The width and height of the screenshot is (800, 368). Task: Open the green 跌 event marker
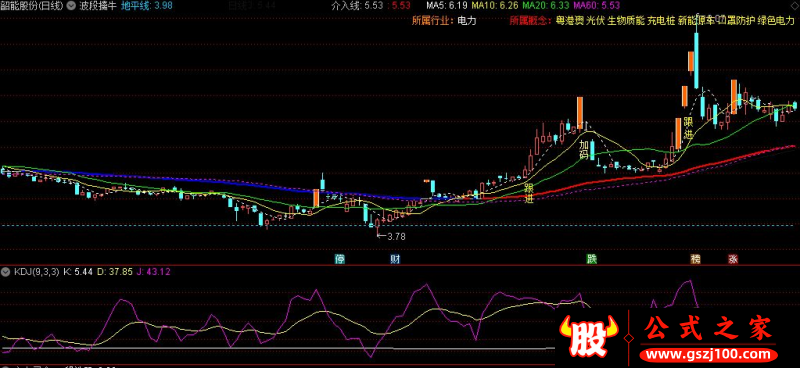(x=591, y=259)
